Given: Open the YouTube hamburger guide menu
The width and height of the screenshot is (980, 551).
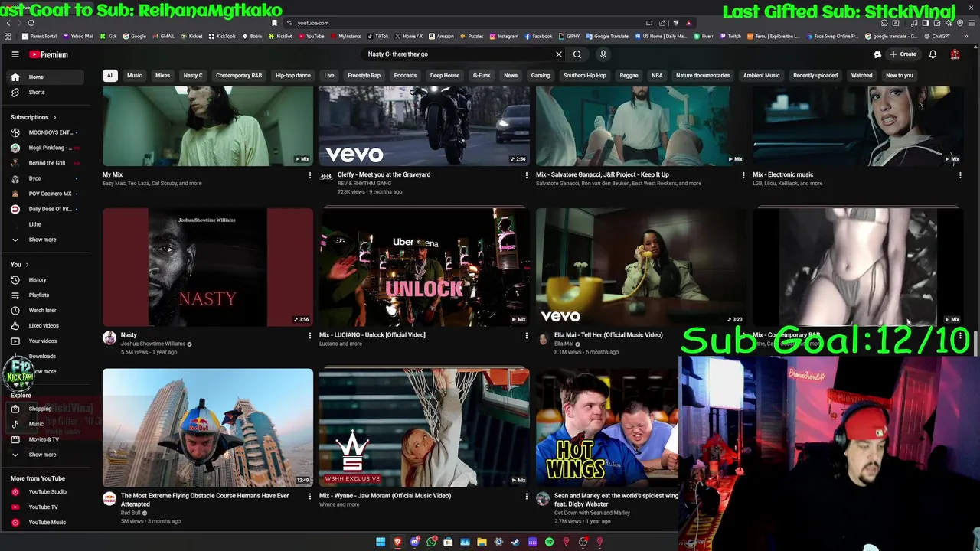Looking at the screenshot, I should pyautogui.click(x=15, y=54).
